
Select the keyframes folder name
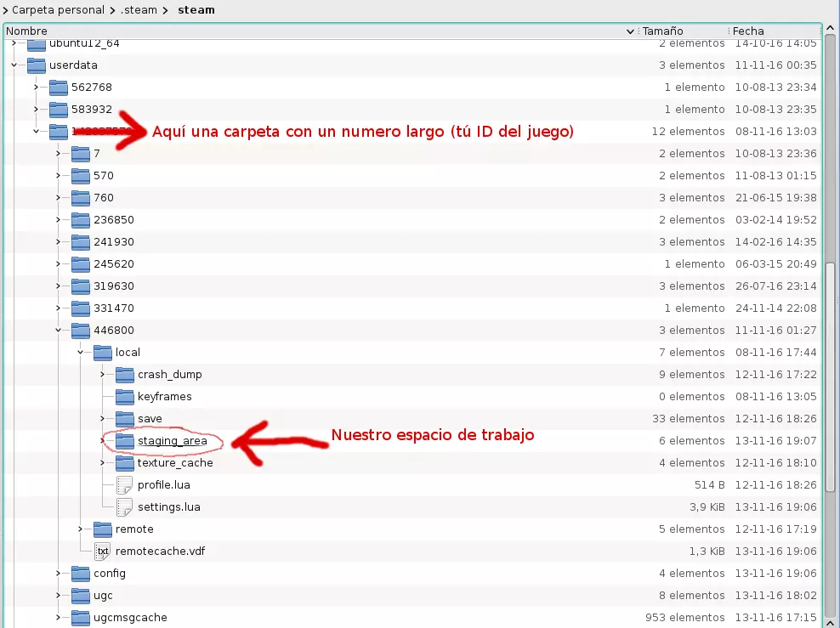(x=164, y=397)
